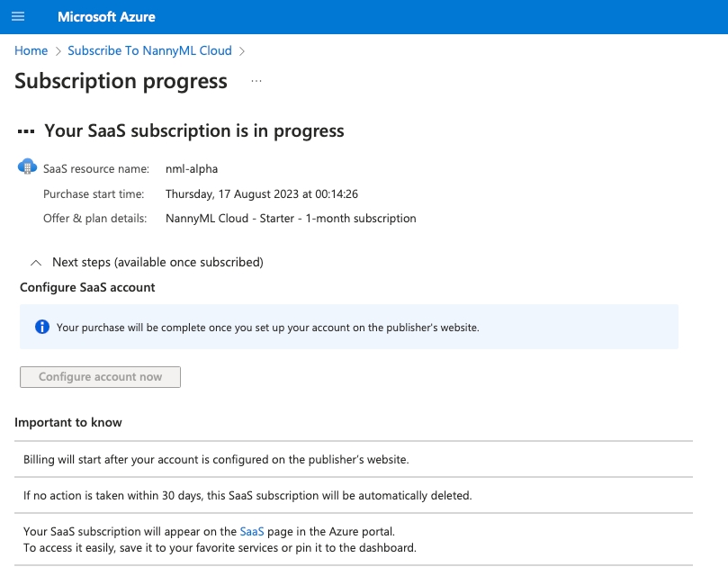This screenshot has width=728, height=585.
Task: Open more options ellipsis beside Subscription progress
Action: [256, 81]
